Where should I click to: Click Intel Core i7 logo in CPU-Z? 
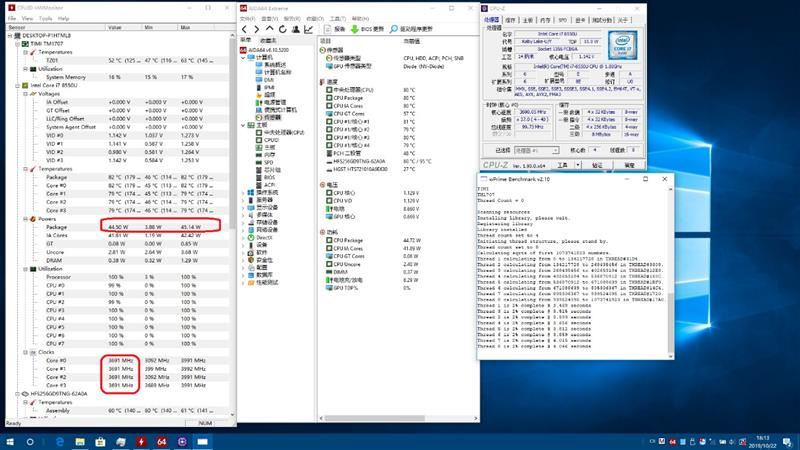[622, 45]
